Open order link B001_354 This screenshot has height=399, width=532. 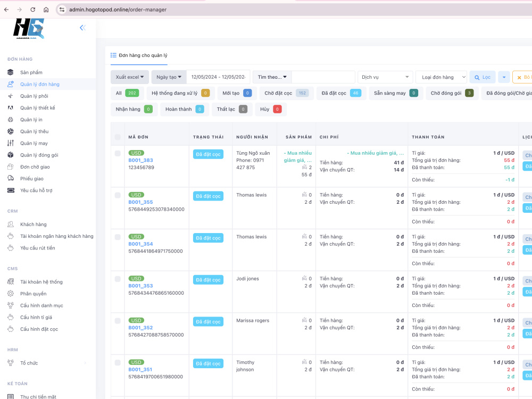140,244
